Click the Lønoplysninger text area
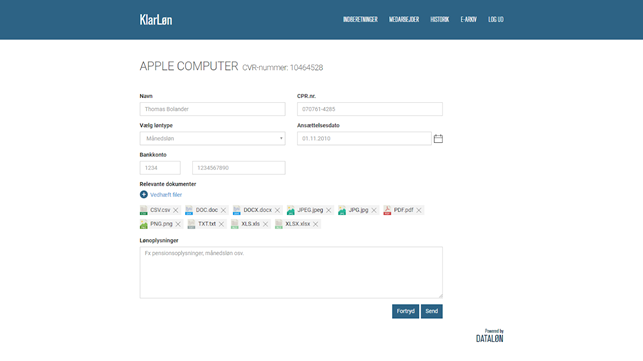 (x=291, y=272)
